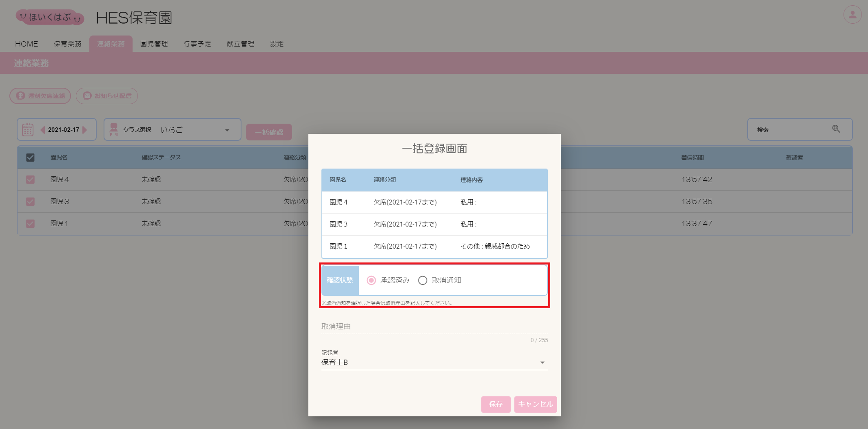
Task: Expand the 記録者 保育士B dropdown
Action: (x=434, y=362)
